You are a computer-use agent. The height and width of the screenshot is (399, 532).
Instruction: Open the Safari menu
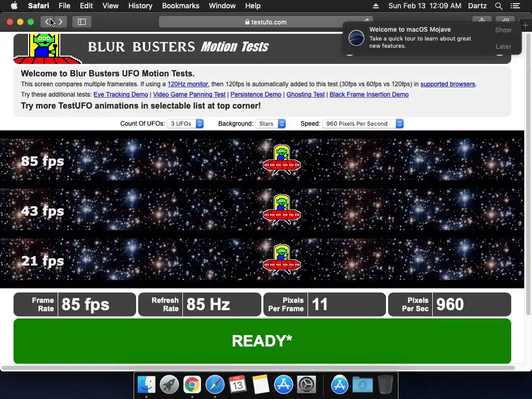(x=38, y=6)
